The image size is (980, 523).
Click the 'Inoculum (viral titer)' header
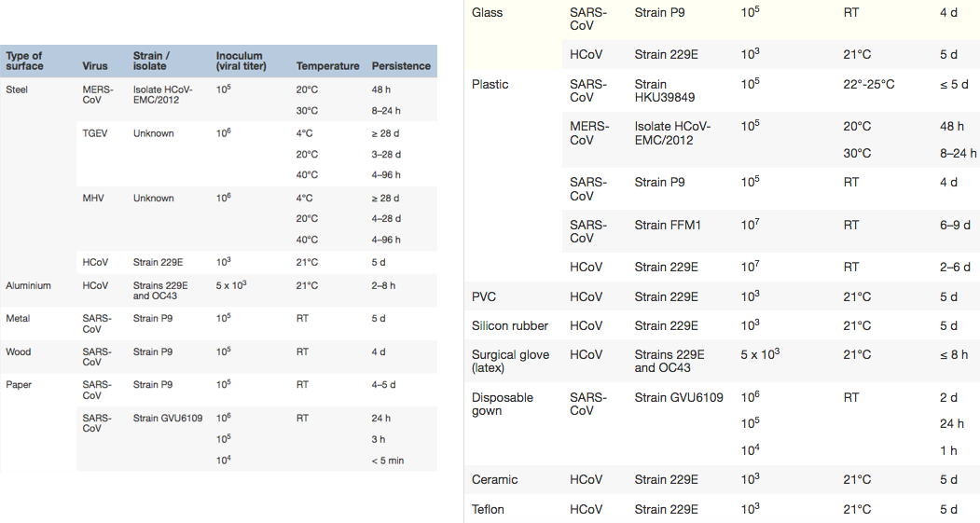point(241,61)
